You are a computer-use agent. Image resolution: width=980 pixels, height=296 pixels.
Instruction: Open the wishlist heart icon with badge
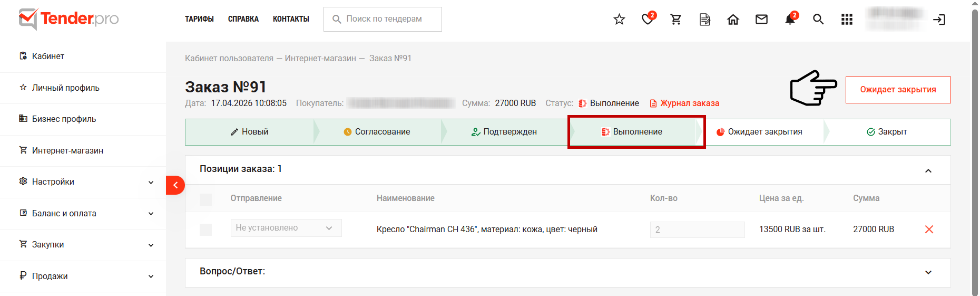[648, 19]
